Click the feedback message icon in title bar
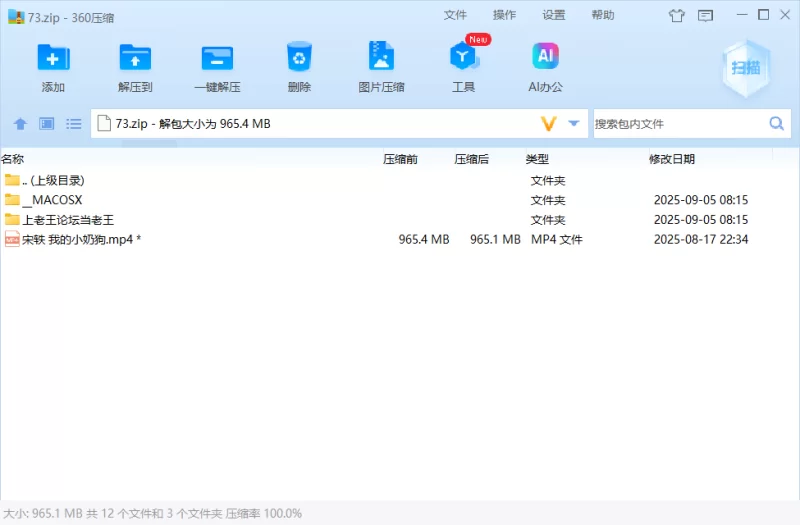Screen dimensions: 800x525 [x=706, y=15]
